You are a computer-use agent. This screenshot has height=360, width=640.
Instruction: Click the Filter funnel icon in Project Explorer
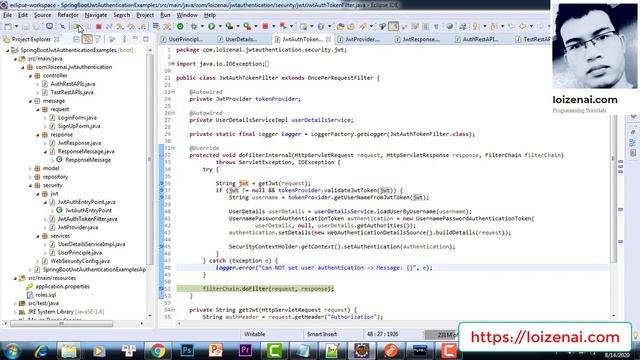[x=98, y=39]
